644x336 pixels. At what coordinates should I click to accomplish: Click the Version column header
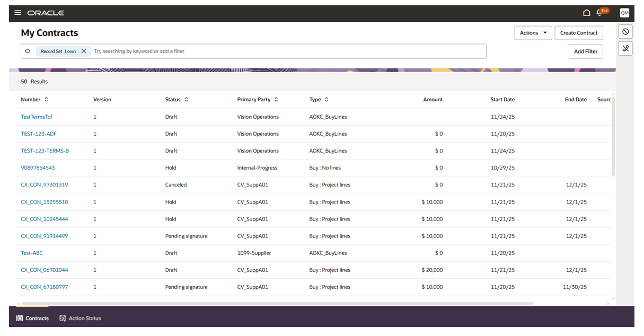[102, 100]
